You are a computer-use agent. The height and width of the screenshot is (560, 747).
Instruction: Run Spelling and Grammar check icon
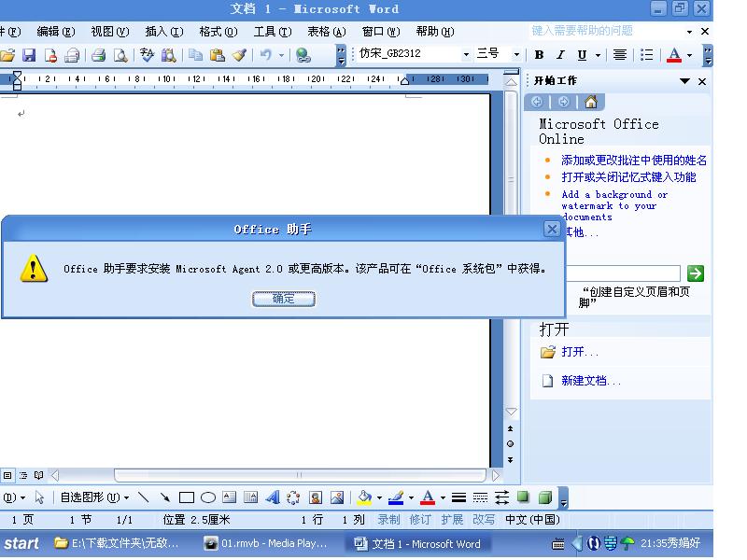click(x=147, y=55)
